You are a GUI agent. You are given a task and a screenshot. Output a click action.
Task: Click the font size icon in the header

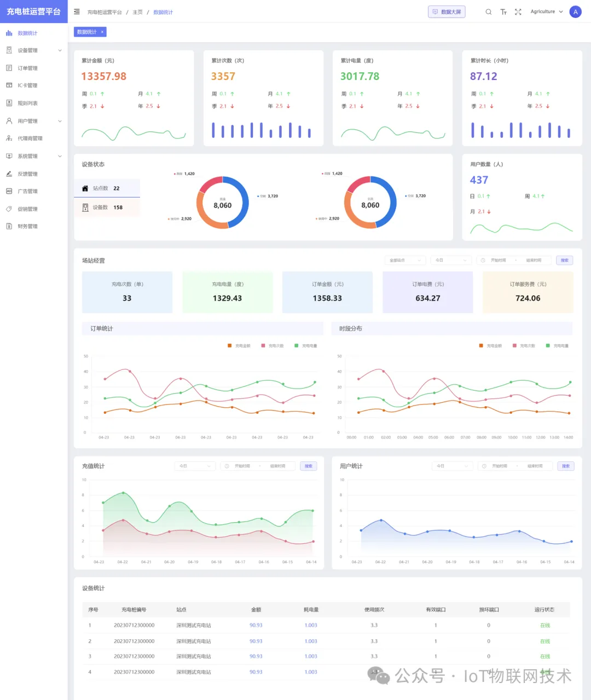[x=503, y=11]
